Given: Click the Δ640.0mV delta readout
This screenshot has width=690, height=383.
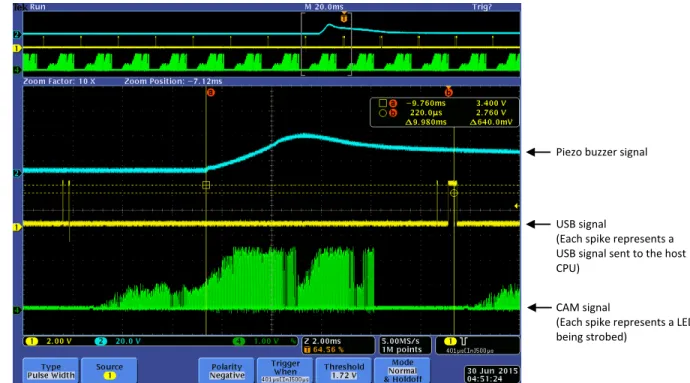Looking at the screenshot, I should (x=491, y=122).
